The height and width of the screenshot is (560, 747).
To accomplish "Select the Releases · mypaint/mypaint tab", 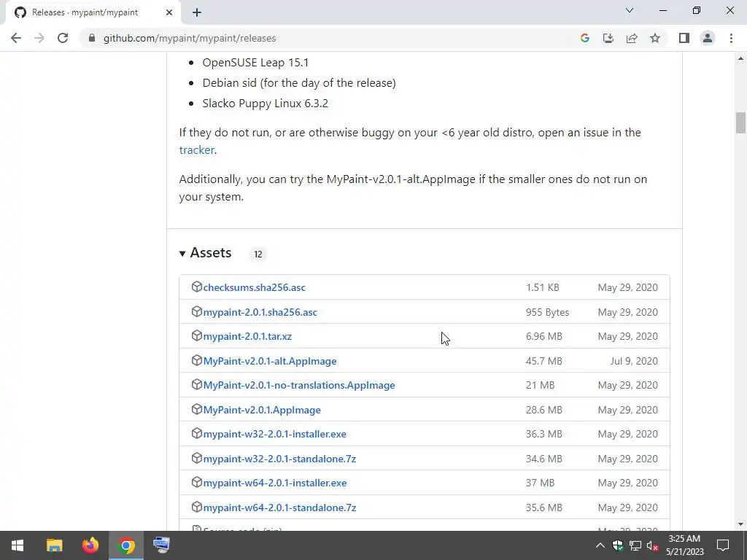I will (93, 12).
